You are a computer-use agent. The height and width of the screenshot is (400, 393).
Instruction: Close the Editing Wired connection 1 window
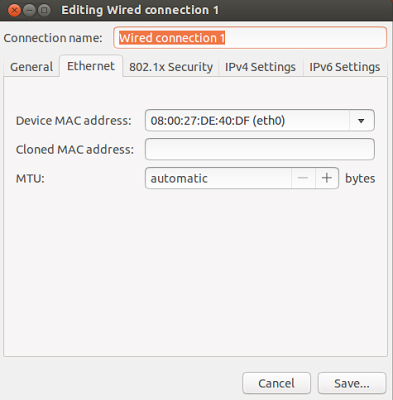pos(14,10)
